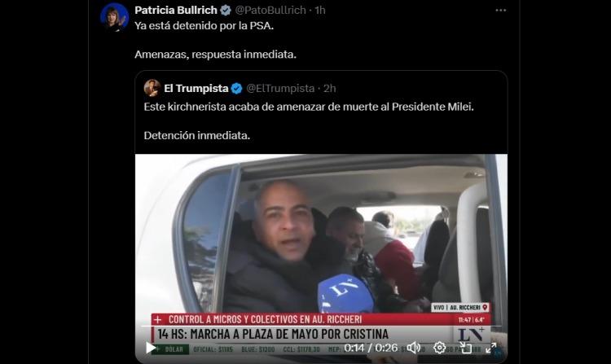The height and width of the screenshot is (364, 611).
Task: Open quoted tweet text about Presidente Milei
Action: [309, 107]
